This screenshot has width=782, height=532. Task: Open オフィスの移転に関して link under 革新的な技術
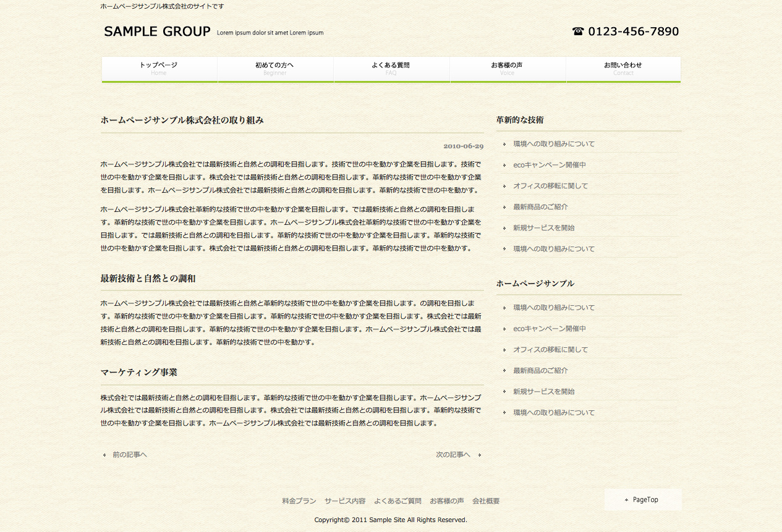click(550, 186)
